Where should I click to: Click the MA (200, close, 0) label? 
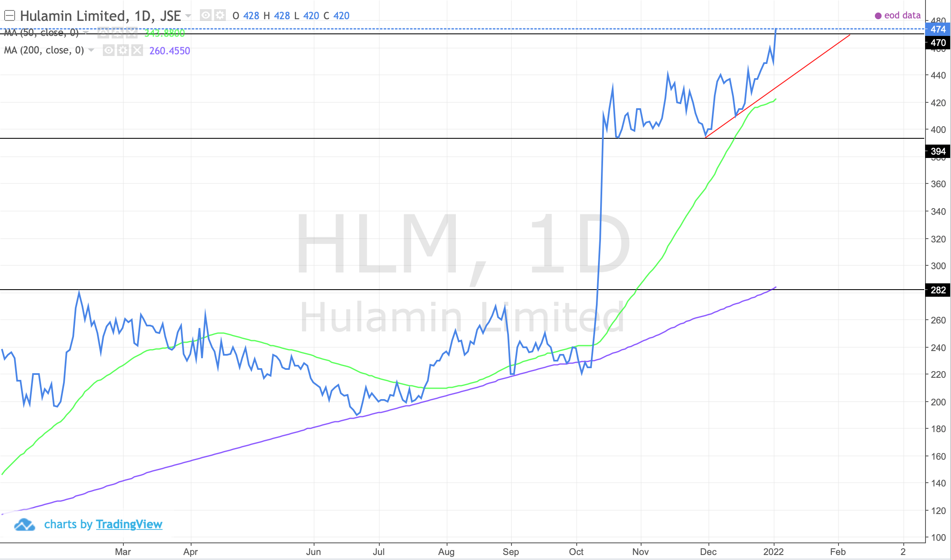click(x=44, y=50)
